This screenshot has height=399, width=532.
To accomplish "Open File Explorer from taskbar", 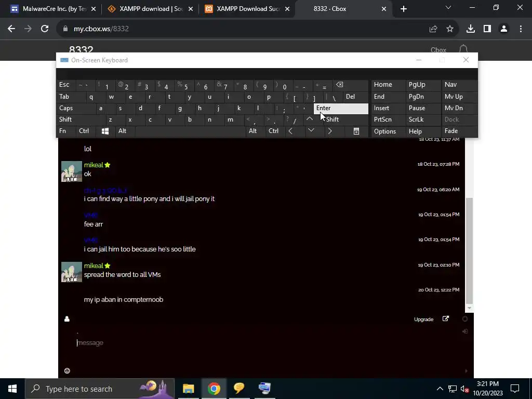I will tap(188, 389).
